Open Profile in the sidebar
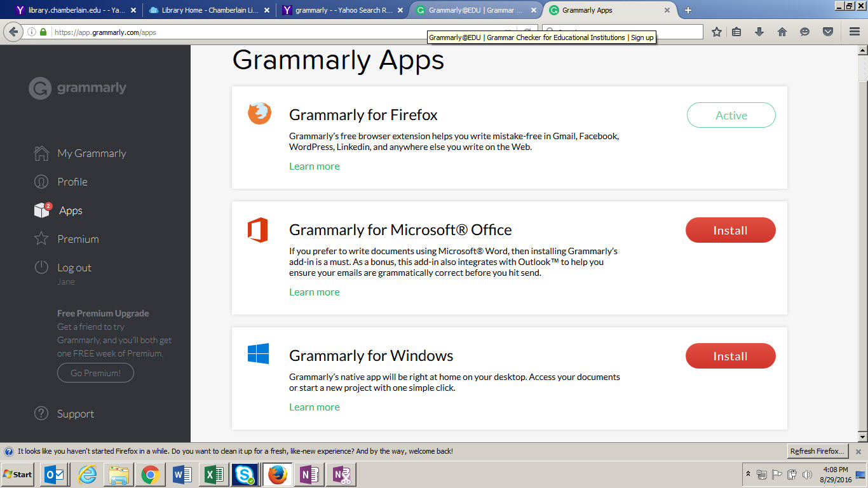Viewport: 868px width, 488px height. (72, 182)
